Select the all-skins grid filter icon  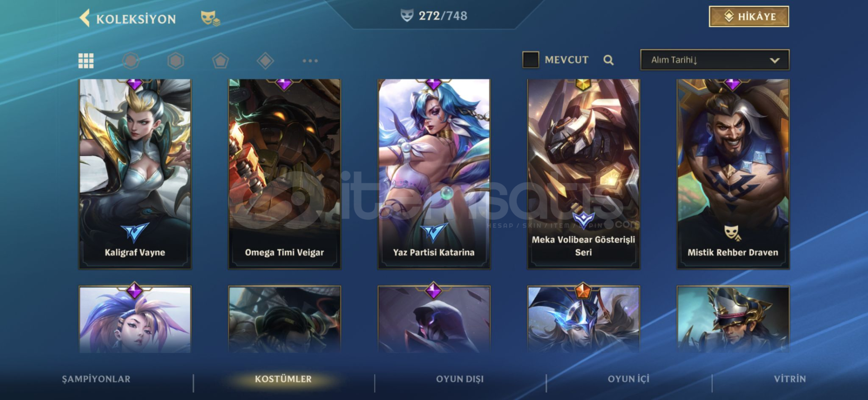tap(86, 61)
